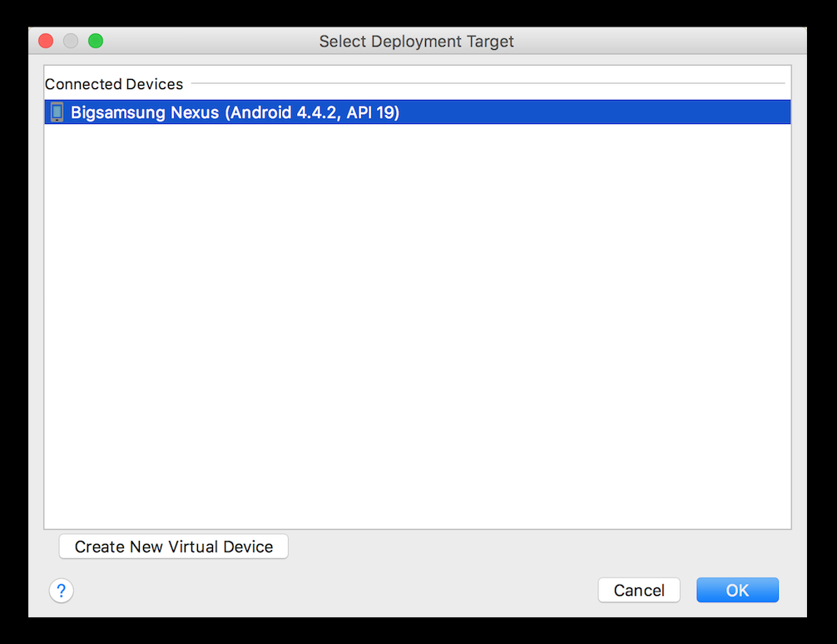Click gray area right of Create New Virtual Device
This screenshot has width=837, height=644.
(532, 547)
